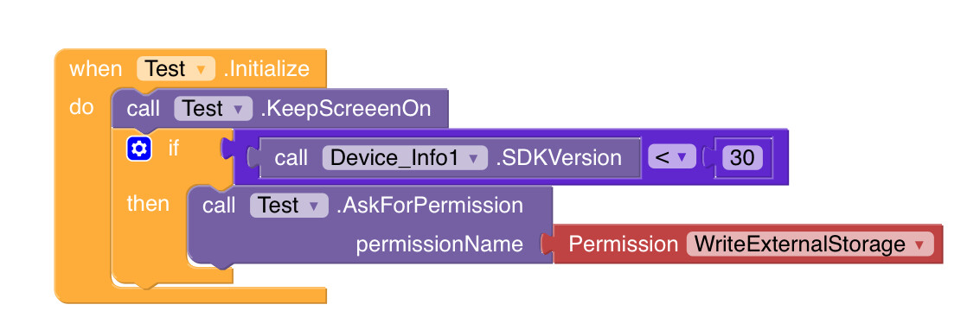Viewport: 980px width, 330px height.
Task: Select the .KeepScreeenOn call block
Action: click(x=345, y=109)
